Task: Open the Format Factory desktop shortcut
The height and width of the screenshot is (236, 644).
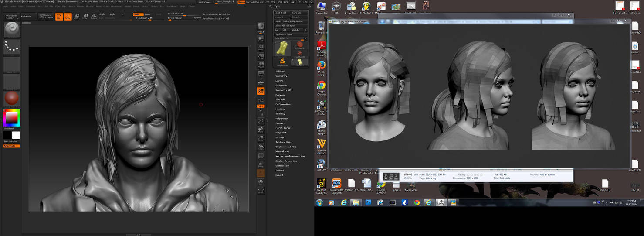Action: [x=322, y=127]
